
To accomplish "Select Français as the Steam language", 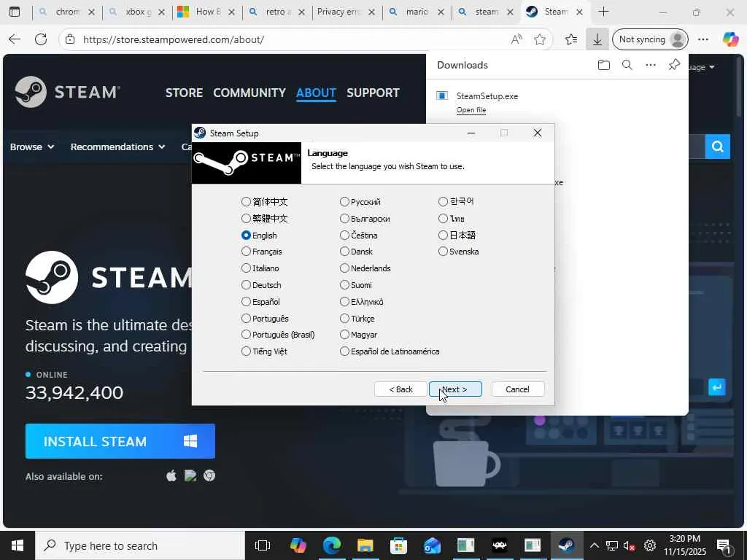I will pyautogui.click(x=246, y=252).
